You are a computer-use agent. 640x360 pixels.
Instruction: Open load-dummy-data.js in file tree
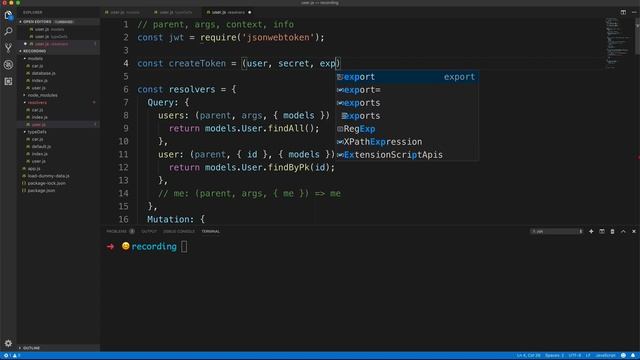click(x=48, y=176)
